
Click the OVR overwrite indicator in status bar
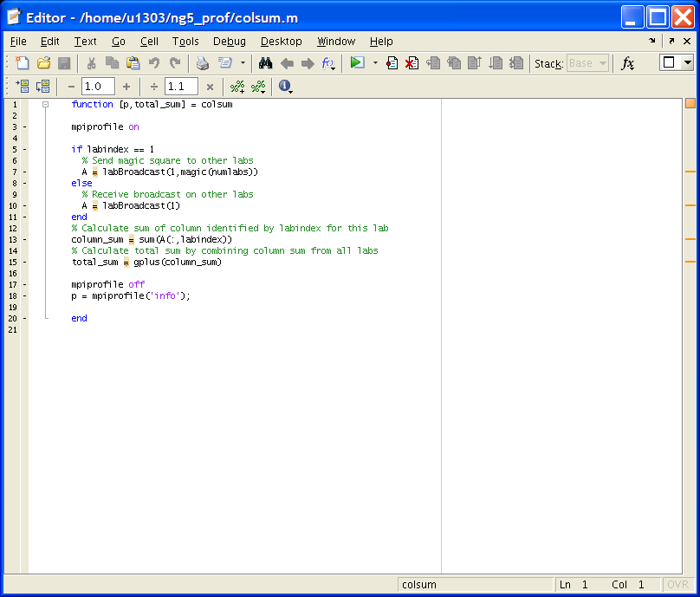(x=677, y=585)
